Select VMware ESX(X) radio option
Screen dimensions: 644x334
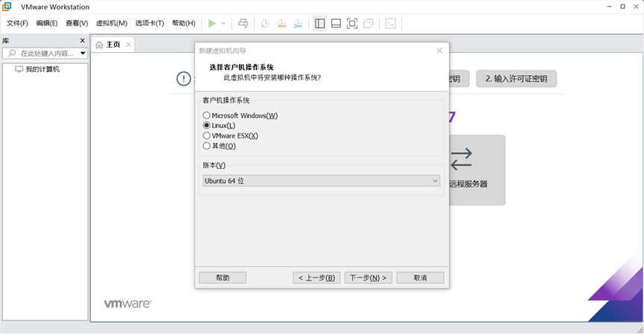(x=230, y=135)
